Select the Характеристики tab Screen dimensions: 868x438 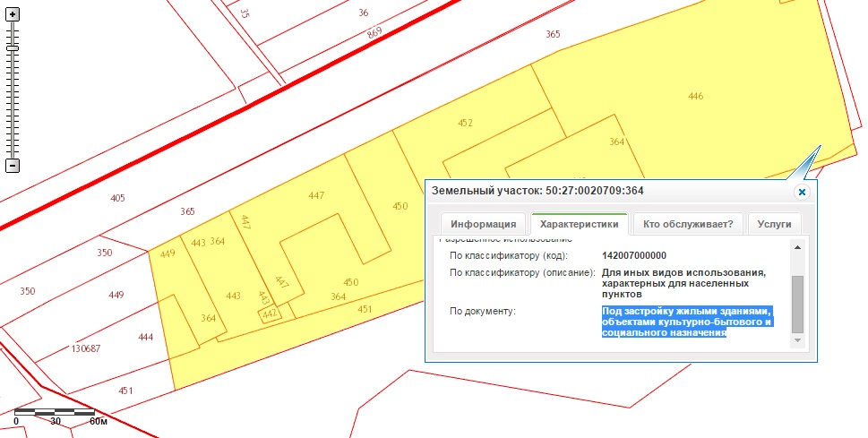tap(578, 224)
